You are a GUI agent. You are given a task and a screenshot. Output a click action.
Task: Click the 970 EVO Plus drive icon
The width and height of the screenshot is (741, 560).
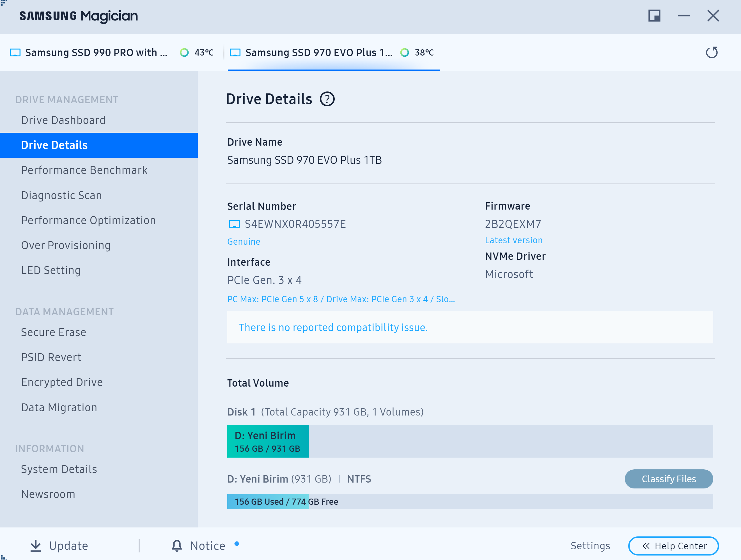point(235,52)
